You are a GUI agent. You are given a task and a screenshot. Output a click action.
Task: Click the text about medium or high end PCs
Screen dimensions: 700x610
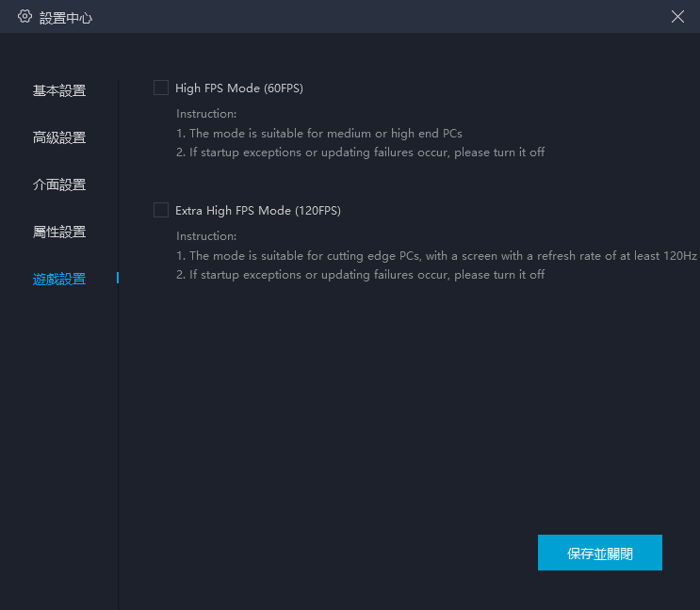pos(319,134)
